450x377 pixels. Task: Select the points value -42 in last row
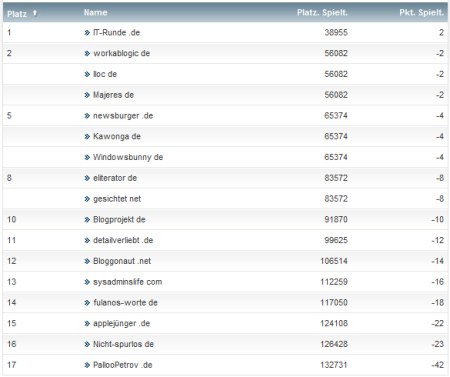pyautogui.click(x=438, y=365)
